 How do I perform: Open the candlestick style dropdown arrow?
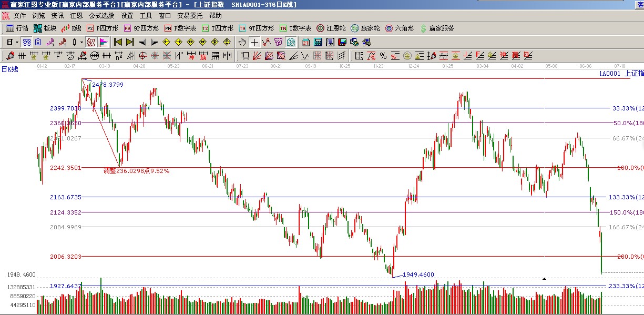coord(81,42)
